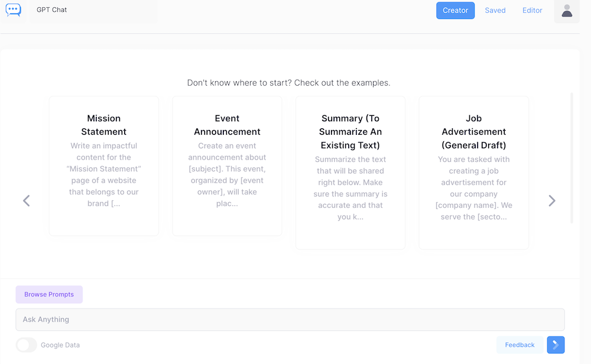Viewport: 591px width, 364px height.
Task: Switch to the Creator tab
Action: point(455,11)
